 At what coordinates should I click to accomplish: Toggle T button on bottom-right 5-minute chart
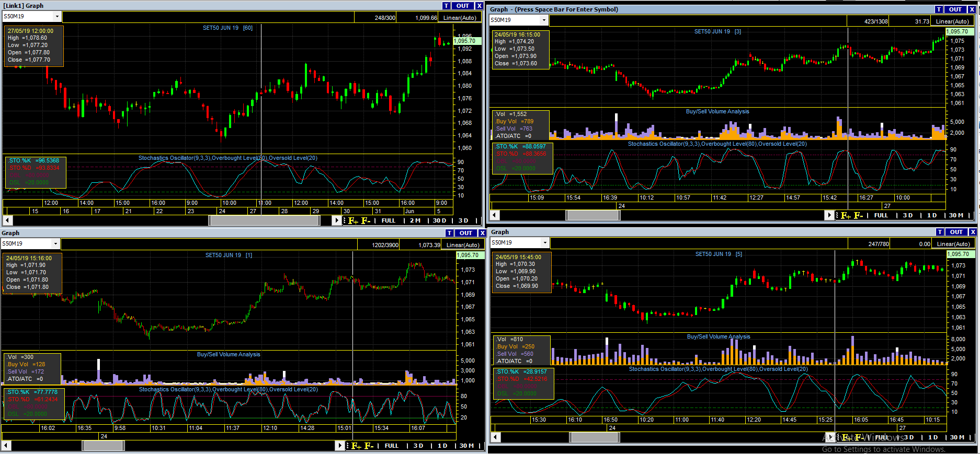coord(940,232)
